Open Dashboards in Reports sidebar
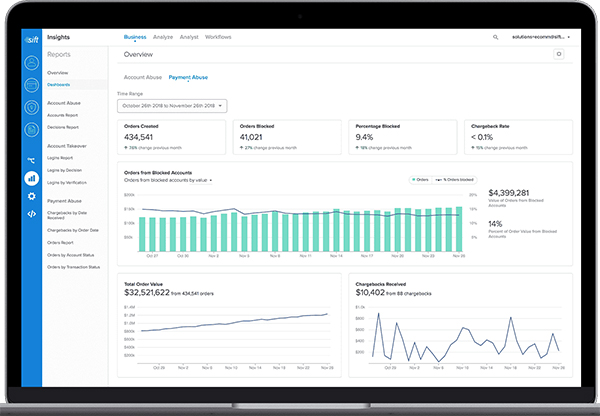The width and height of the screenshot is (600, 416). pos(59,85)
